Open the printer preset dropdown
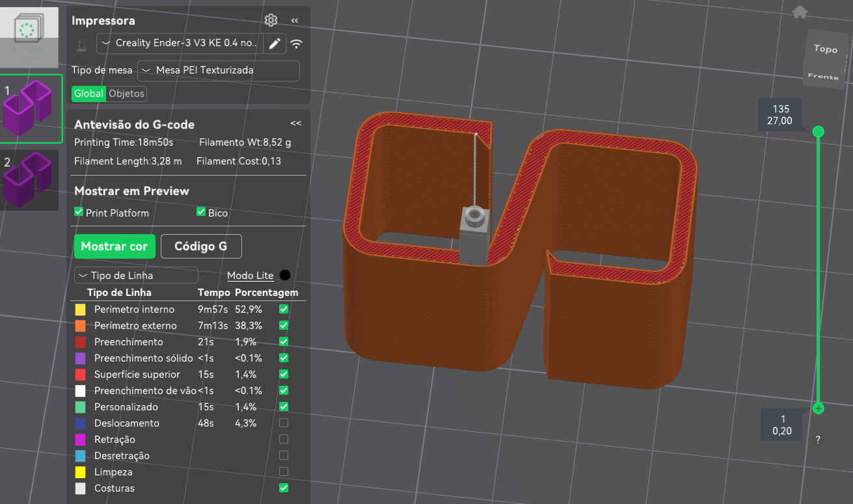 point(180,44)
